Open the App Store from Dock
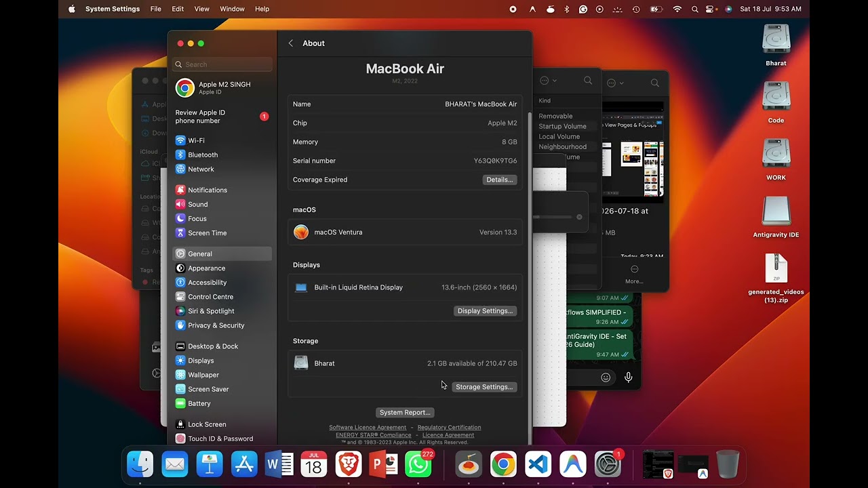 244,464
